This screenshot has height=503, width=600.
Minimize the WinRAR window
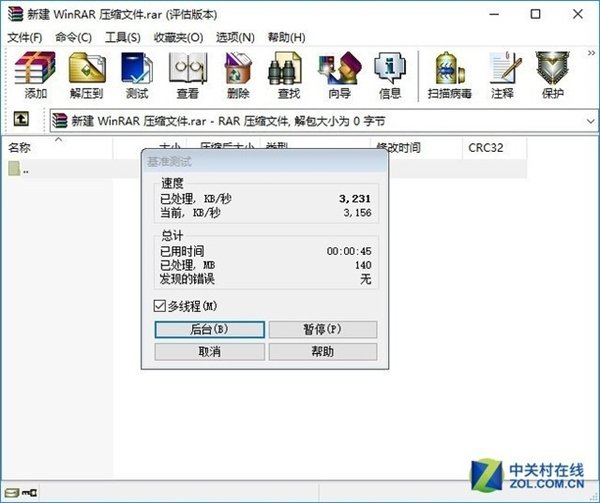click(x=494, y=15)
